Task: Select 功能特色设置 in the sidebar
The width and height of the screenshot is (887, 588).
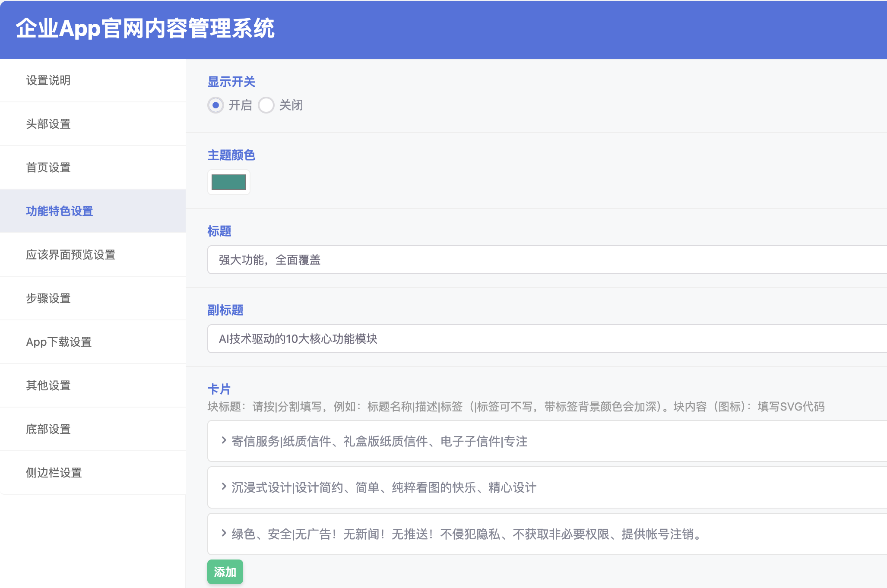Action: [x=93, y=211]
